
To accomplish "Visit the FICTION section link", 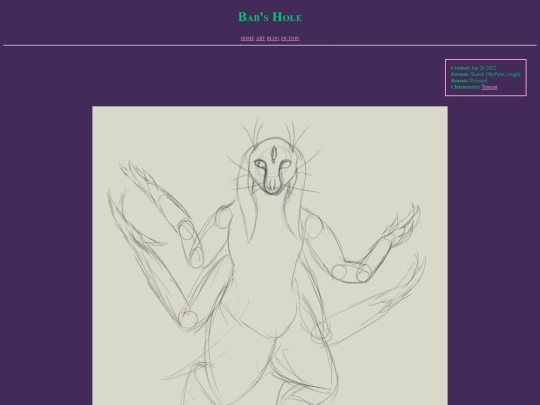I will point(290,38).
